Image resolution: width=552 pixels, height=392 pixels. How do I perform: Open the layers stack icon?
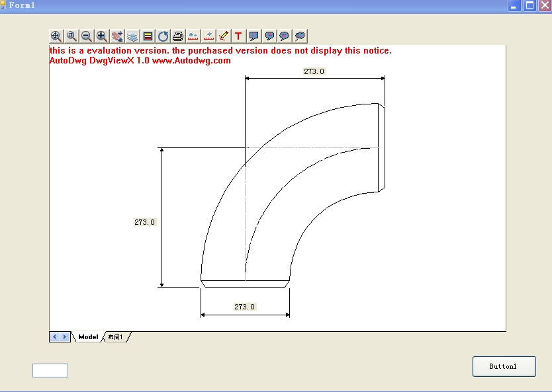coord(132,36)
